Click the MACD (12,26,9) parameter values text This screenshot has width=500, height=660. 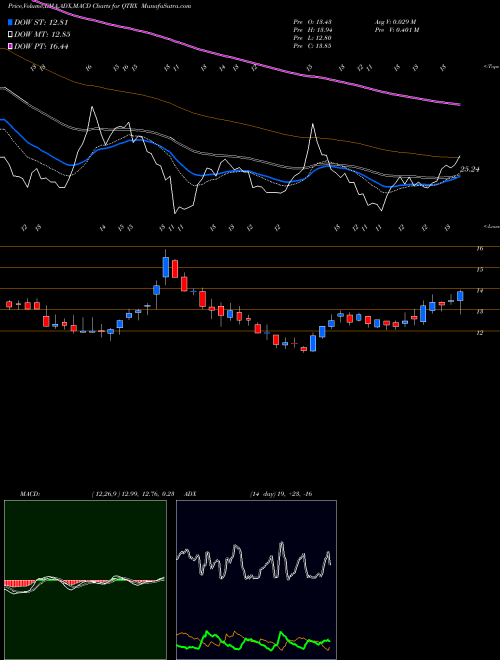[x=133, y=494]
